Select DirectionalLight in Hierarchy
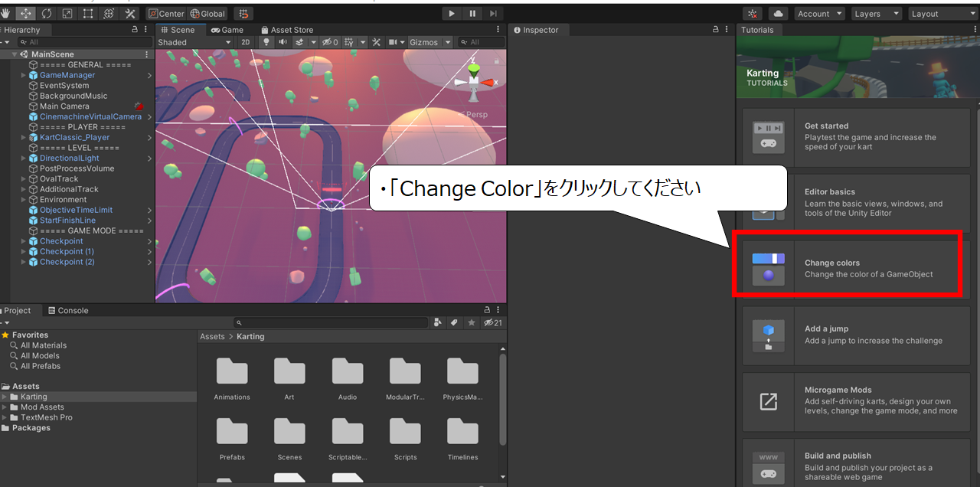This screenshot has width=980, height=487. (x=70, y=159)
